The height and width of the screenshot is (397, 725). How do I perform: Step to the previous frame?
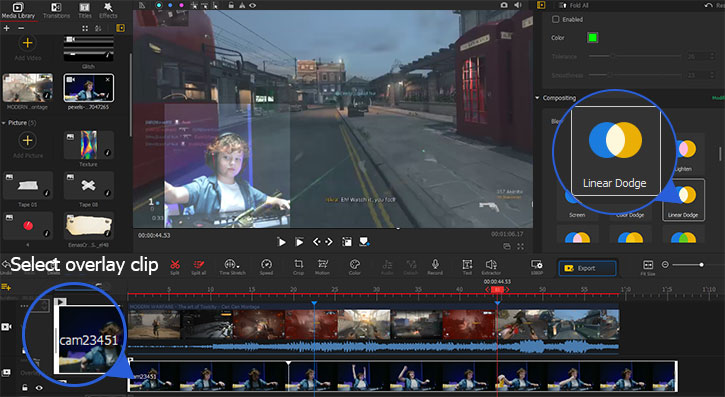coord(317,242)
